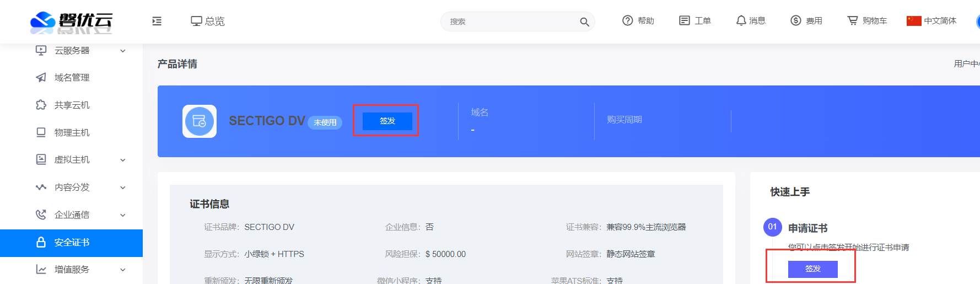The height and width of the screenshot is (284, 980).
Task: Click the 费用 dollar icon
Action: tap(796, 20)
